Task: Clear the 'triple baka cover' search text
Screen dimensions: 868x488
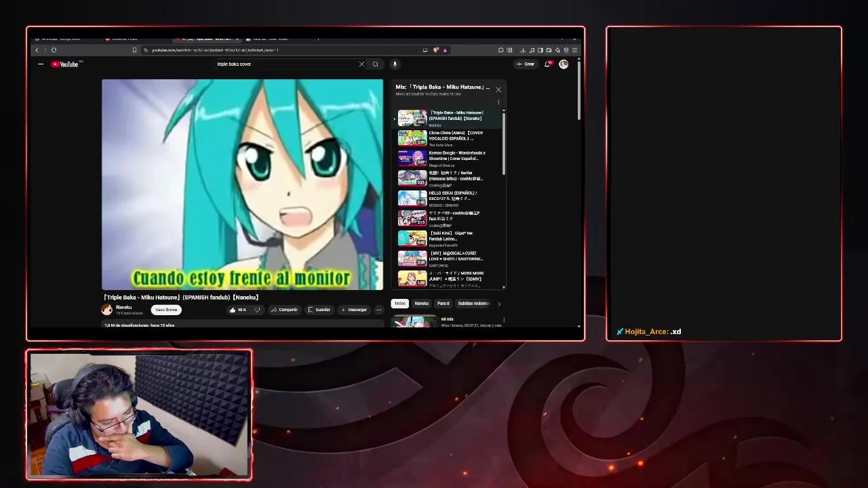Action: point(361,64)
